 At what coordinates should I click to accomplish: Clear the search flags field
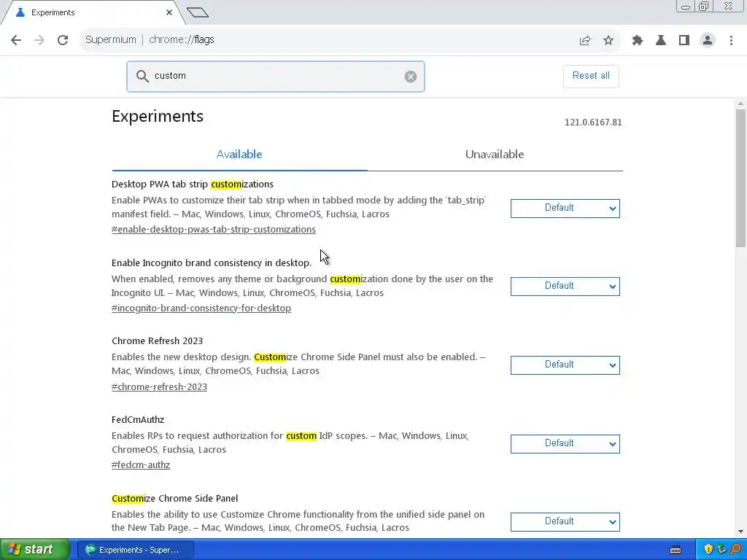tap(411, 76)
